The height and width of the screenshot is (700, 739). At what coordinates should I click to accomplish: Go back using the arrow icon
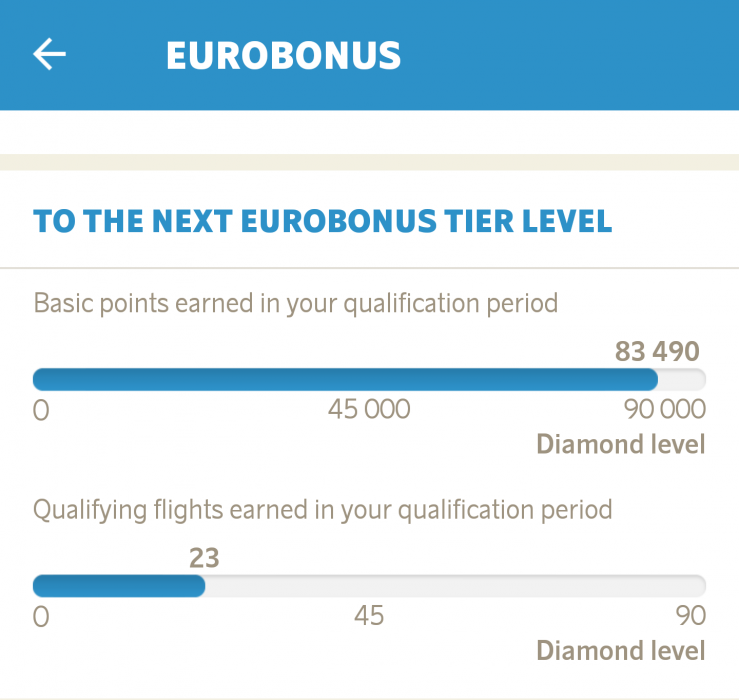tap(49, 54)
